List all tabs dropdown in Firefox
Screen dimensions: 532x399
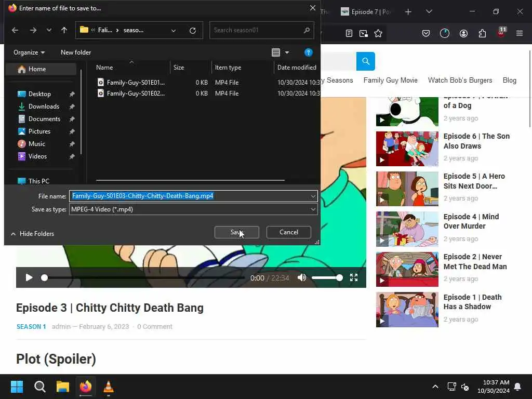coord(429,12)
